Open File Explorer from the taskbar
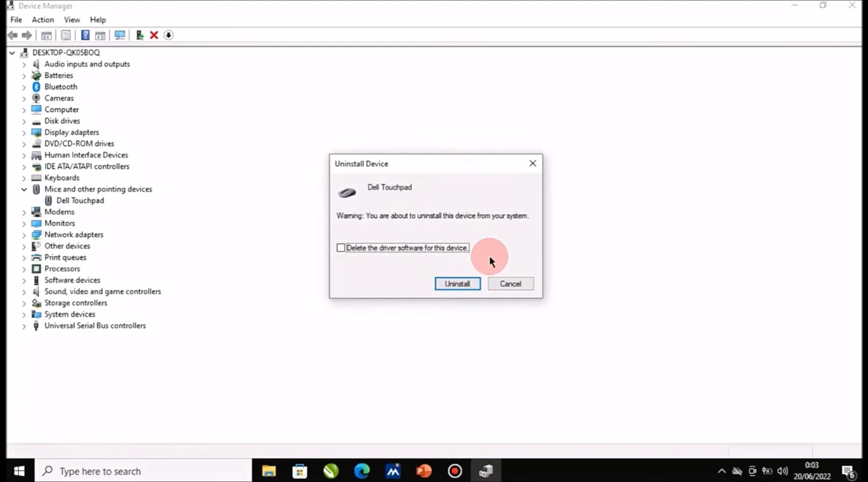Viewport: 868px width, 482px height. click(269, 471)
